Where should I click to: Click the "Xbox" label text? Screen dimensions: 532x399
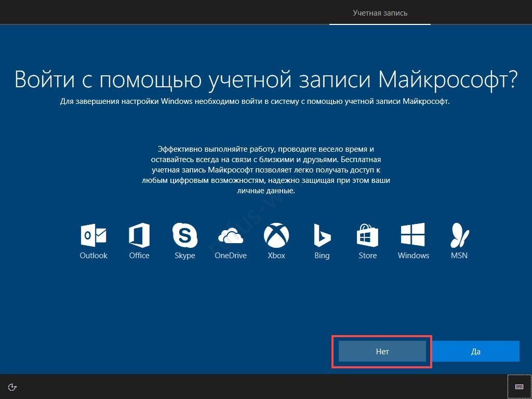coord(276,256)
